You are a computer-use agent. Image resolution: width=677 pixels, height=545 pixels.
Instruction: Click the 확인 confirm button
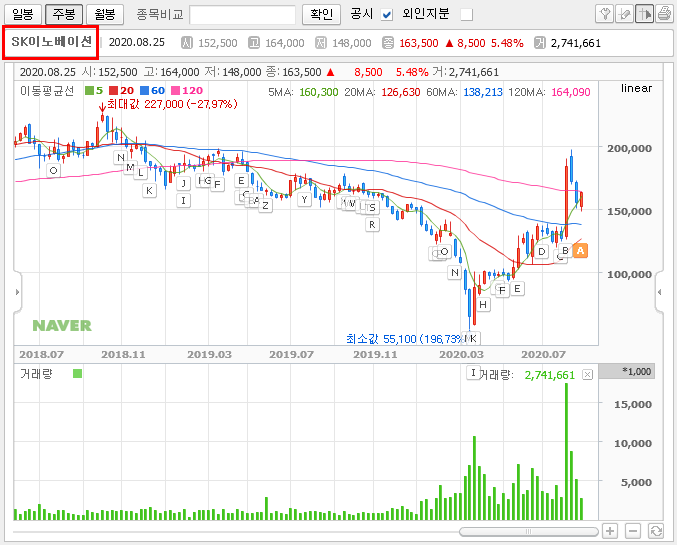322,14
